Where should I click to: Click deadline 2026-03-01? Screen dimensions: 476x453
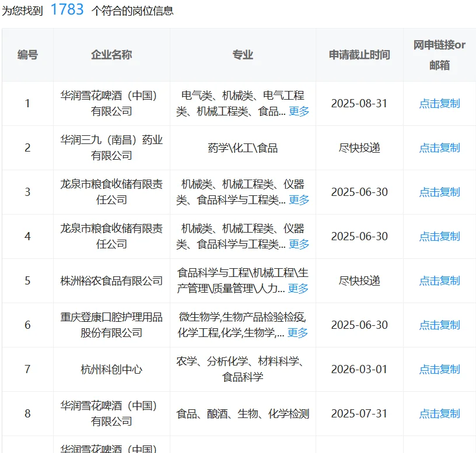tap(359, 369)
